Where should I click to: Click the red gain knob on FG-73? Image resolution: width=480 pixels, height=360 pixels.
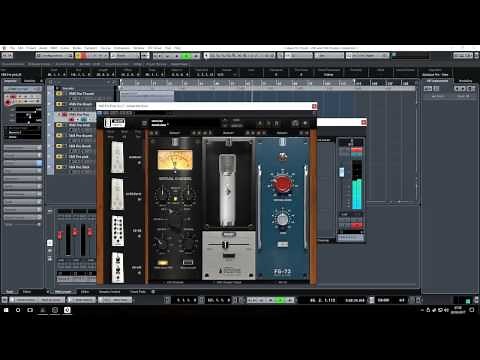[282, 184]
